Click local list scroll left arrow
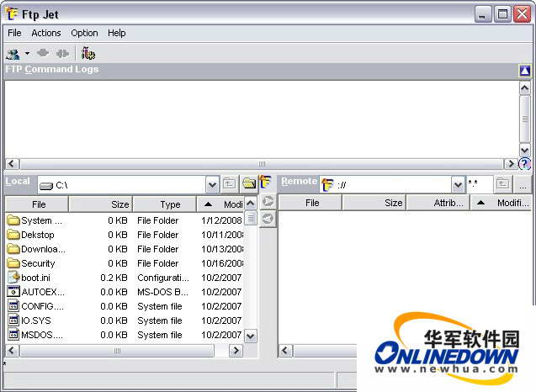 [x=13, y=351]
